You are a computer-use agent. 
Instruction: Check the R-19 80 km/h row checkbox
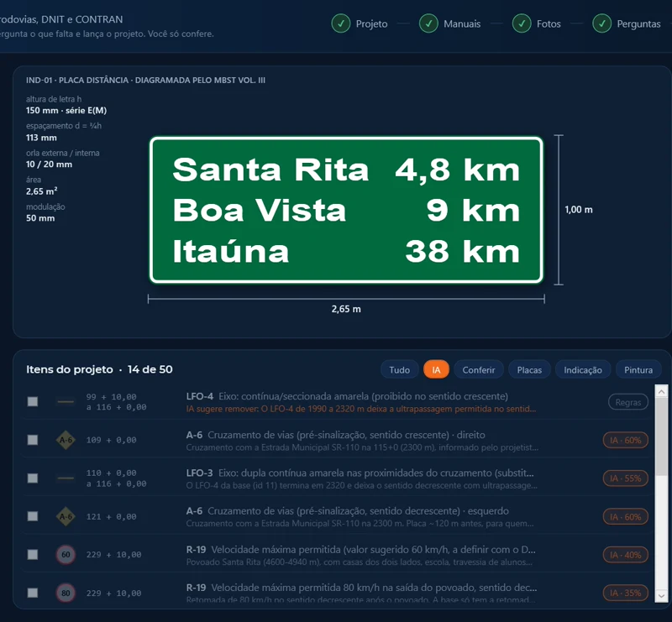[x=33, y=593]
